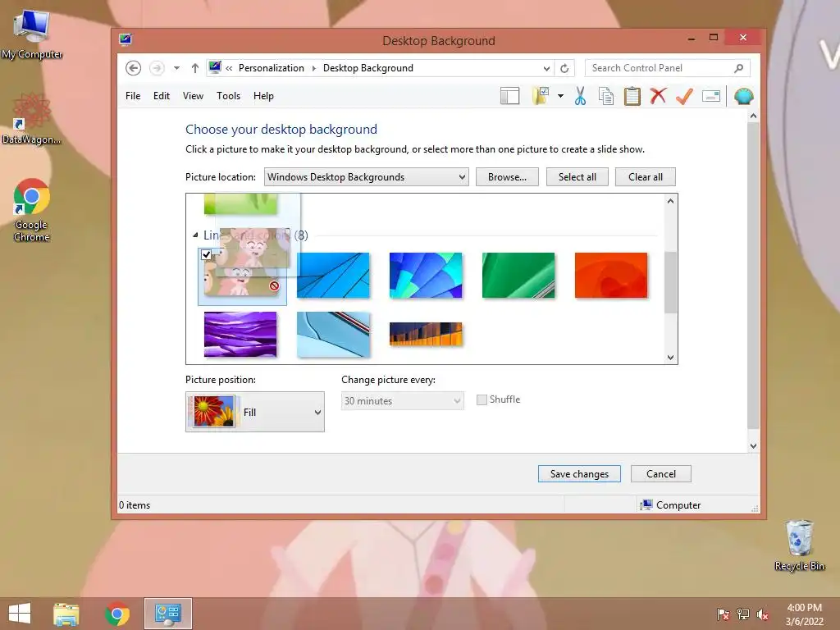
Task: Open the Windows Start button
Action: click(20, 614)
